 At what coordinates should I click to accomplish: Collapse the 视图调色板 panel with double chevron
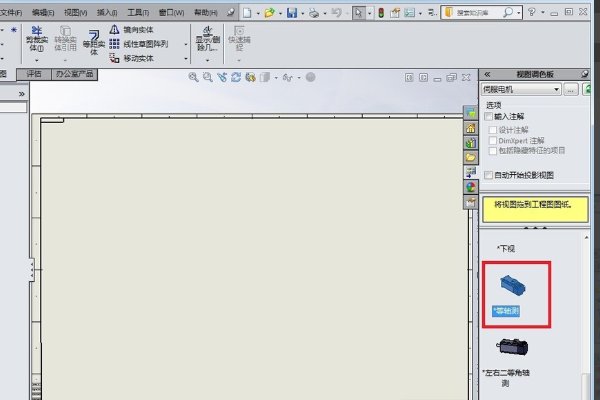(487, 74)
